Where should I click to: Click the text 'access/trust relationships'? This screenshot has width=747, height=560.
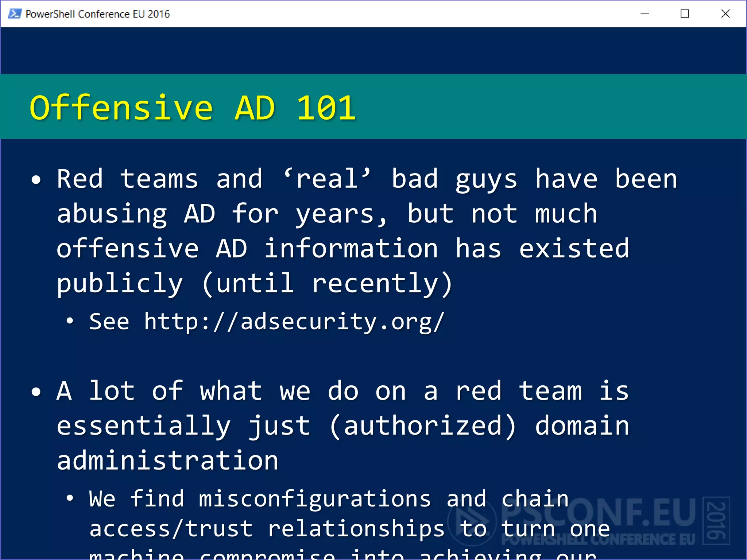tap(267, 529)
